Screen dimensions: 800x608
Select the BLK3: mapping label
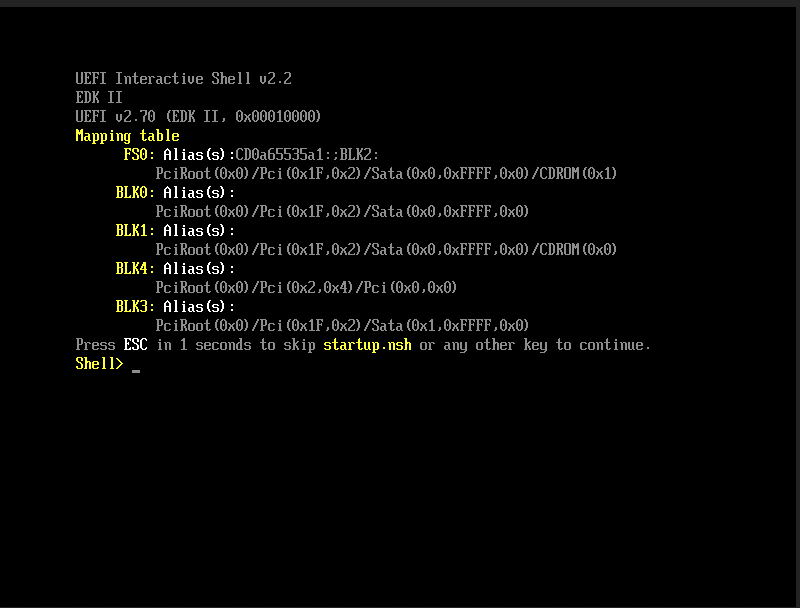[x=135, y=307]
